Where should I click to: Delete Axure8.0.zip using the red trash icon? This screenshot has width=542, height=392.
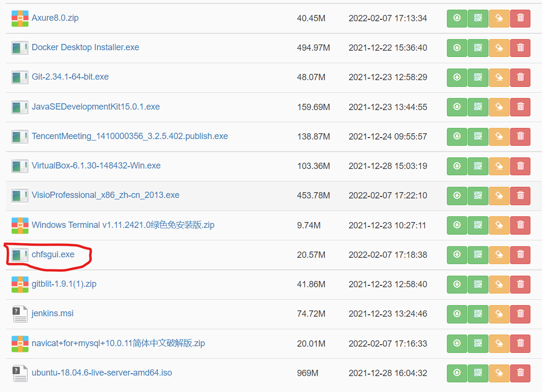click(x=520, y=18)
